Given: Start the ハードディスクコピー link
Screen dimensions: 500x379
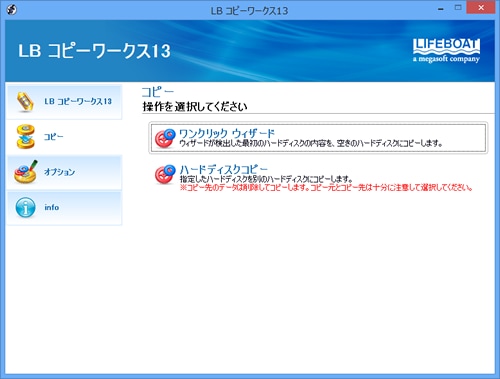Looking at the screenshot, I should click(x=223, y=169).
